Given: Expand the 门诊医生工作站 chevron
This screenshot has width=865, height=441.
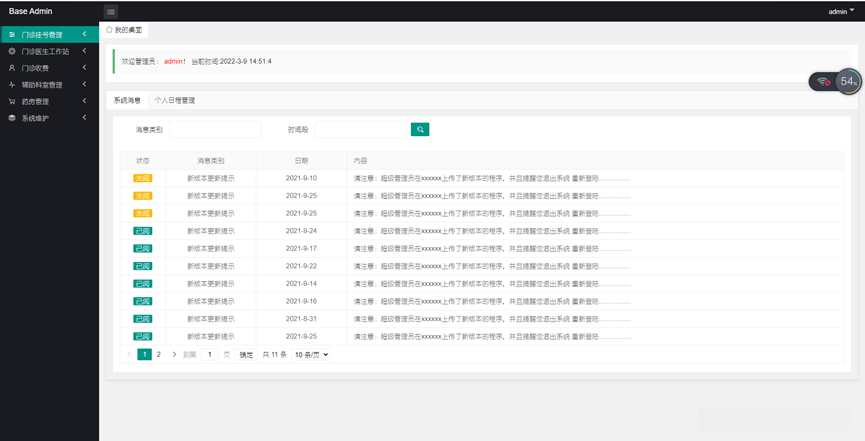Looking at the screenshot, I should pyautogui.click(x=84, y=51).
